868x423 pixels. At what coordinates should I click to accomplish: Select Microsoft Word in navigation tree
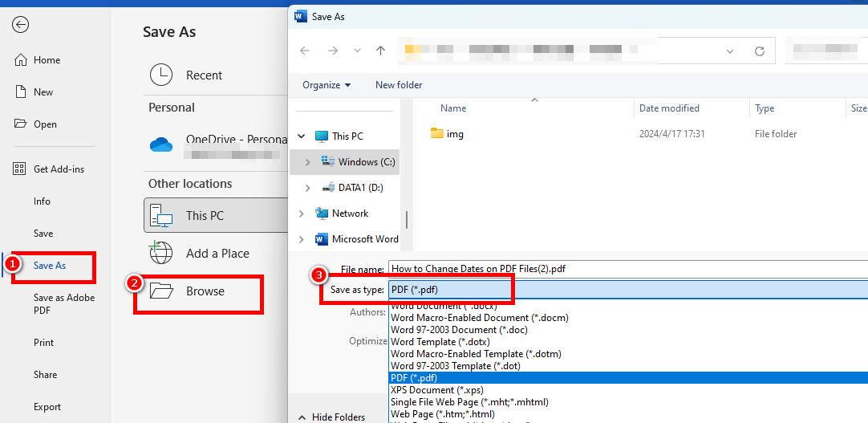pyautogui.click(x=356, y=239)
